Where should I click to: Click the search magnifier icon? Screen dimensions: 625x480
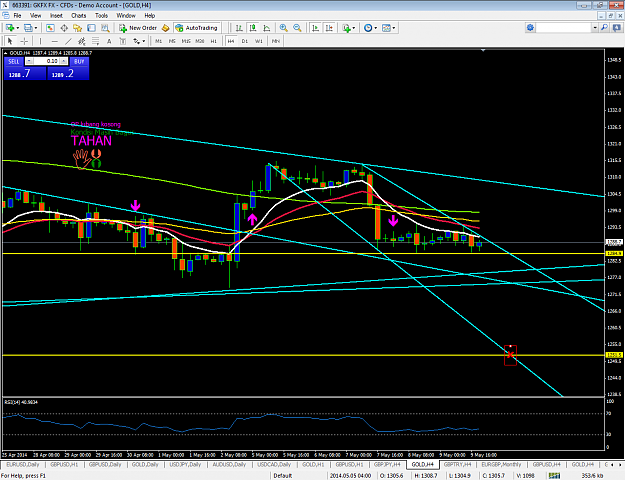coord(604,28)
